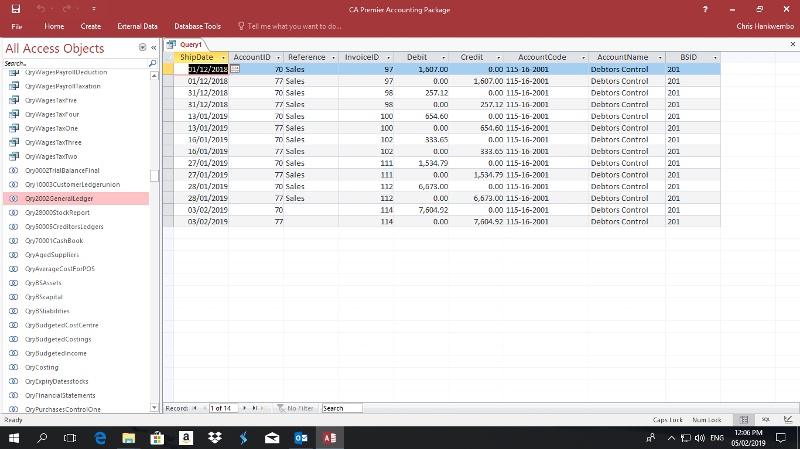The image size is (800, 449).
Task: Click the Save icon in title bar
Action: 16,9
